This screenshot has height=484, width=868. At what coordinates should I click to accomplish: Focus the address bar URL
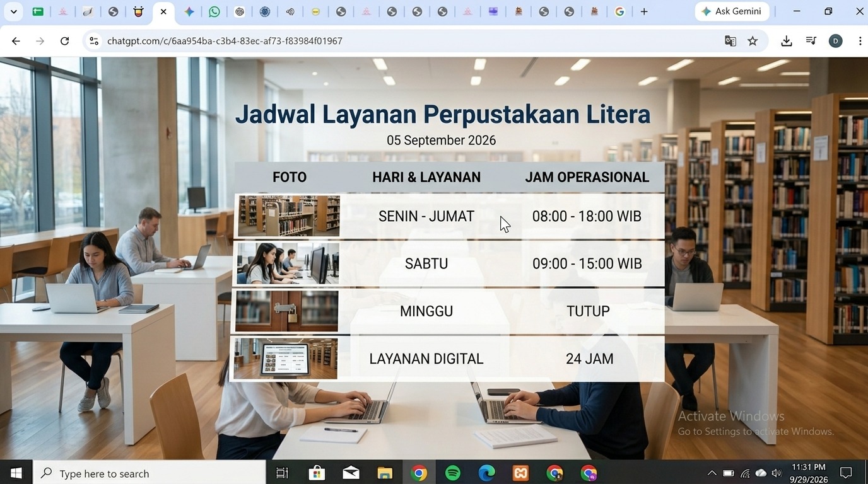pyautogui.click(x=225, y=41)
